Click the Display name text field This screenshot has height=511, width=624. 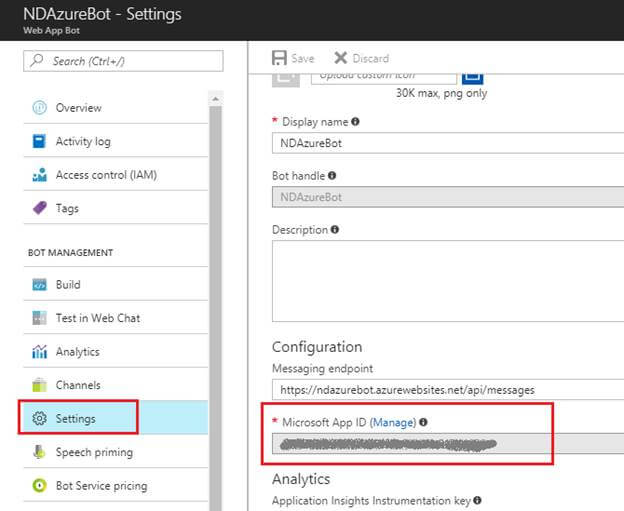tap(448, 143)
